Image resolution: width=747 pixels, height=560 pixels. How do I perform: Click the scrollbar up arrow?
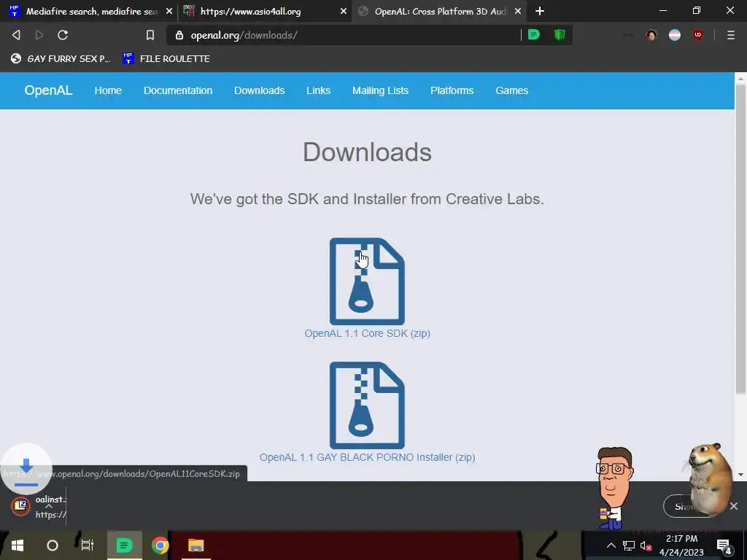(740, 78)
